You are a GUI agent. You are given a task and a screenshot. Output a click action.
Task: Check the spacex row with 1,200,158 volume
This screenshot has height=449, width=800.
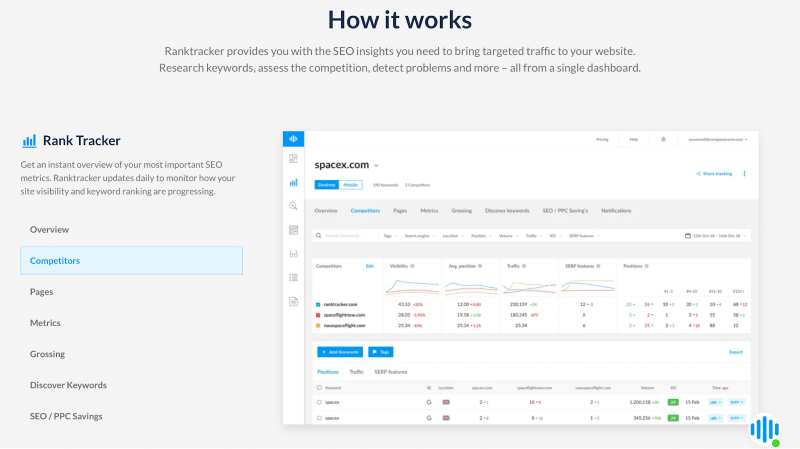tap(319, 402)
